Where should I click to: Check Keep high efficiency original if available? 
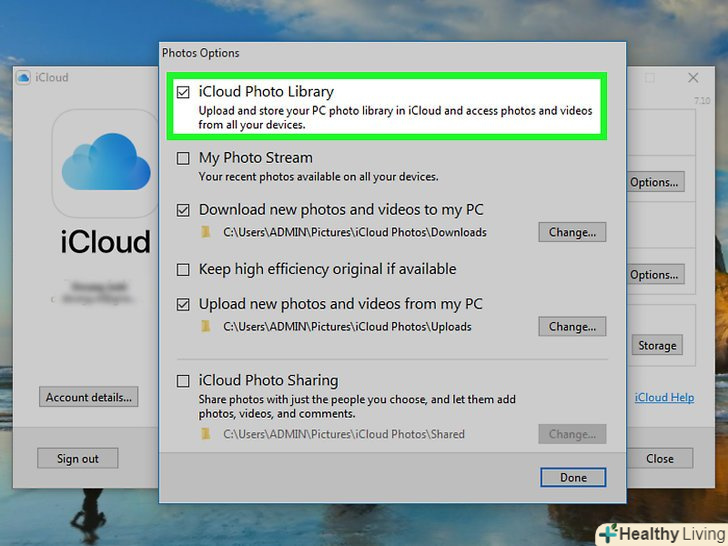(183, 270)
